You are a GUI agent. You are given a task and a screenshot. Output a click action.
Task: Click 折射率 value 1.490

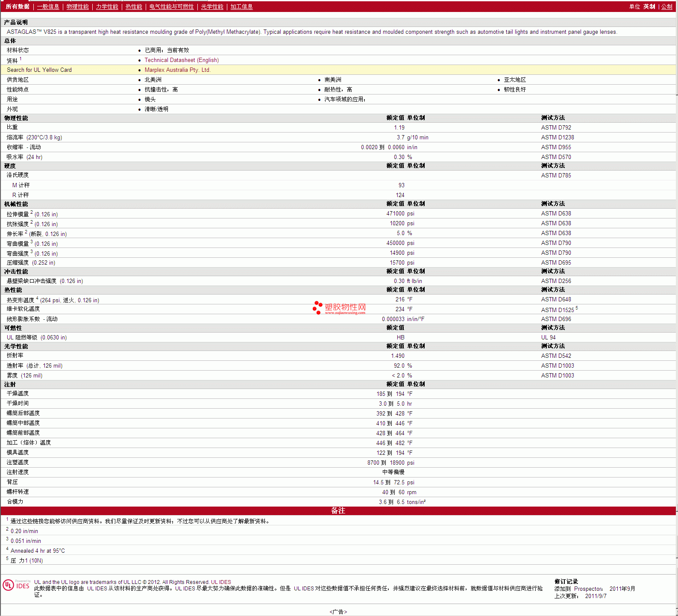click(x=398, y=356)
